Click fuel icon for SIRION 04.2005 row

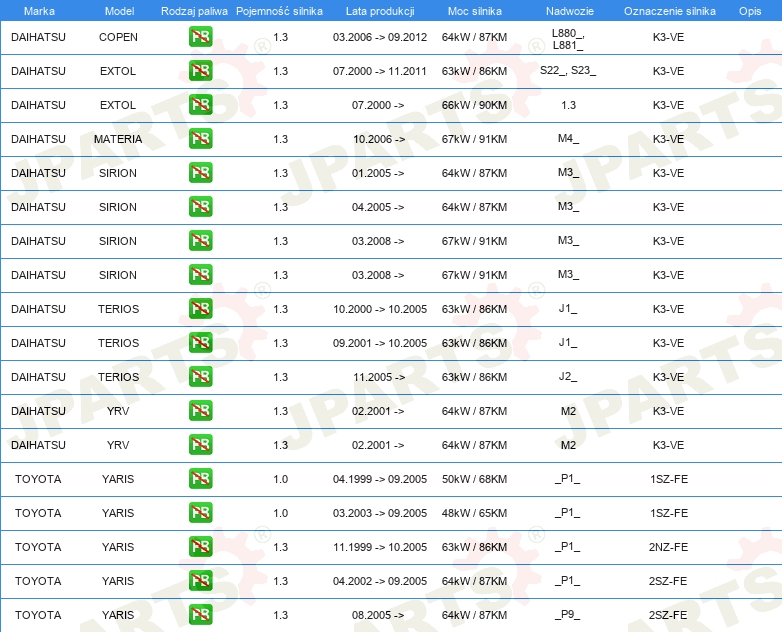tap(200, 207)
